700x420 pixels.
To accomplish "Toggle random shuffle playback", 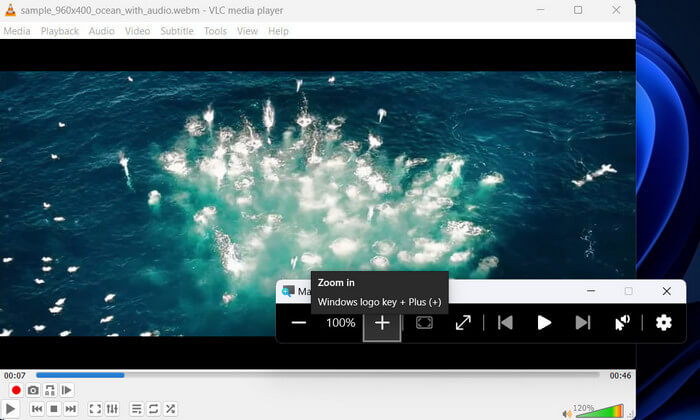I will click(x=171, y=409).
